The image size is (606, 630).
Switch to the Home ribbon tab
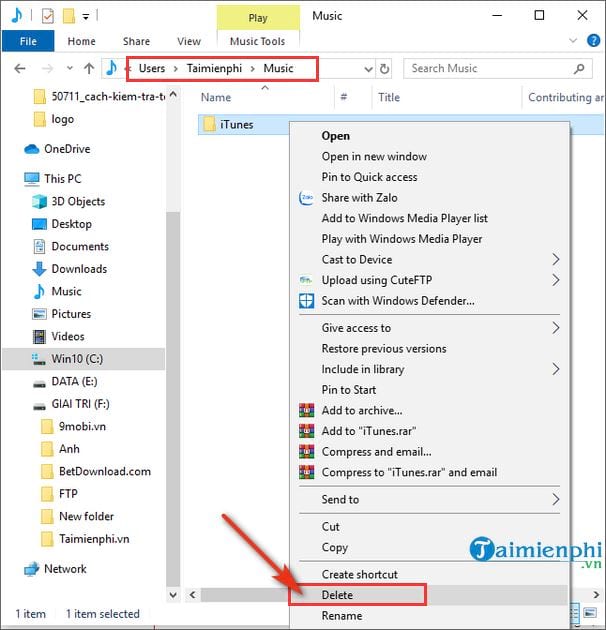point(82,41)
